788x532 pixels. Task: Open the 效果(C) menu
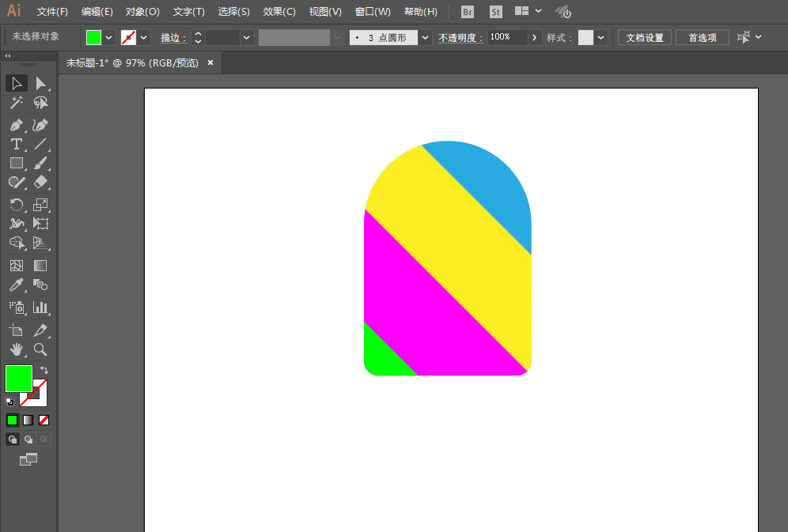279,12
